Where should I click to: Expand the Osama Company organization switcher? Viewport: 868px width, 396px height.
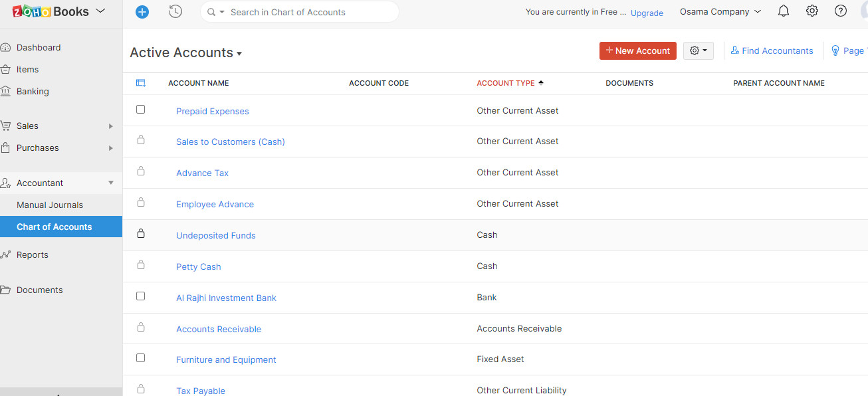[720, 12]
